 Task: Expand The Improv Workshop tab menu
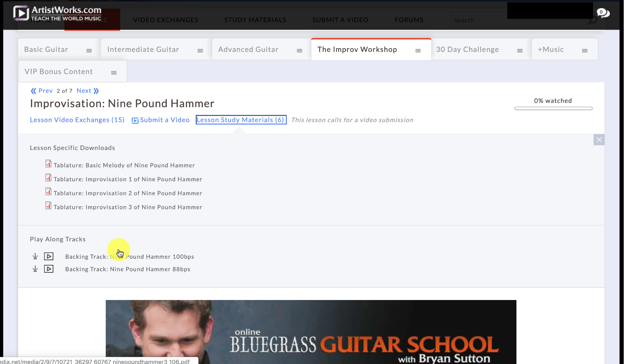pyautogui.click(x=418, y=51)
